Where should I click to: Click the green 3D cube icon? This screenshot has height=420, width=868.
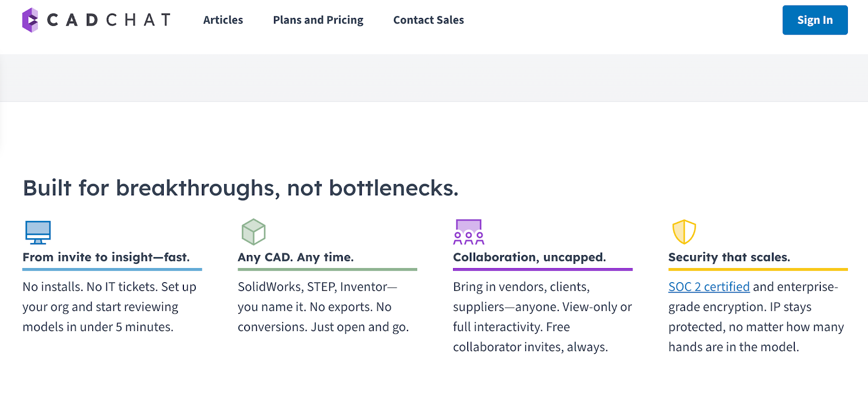pyautogui.click(x=253, y=231)
